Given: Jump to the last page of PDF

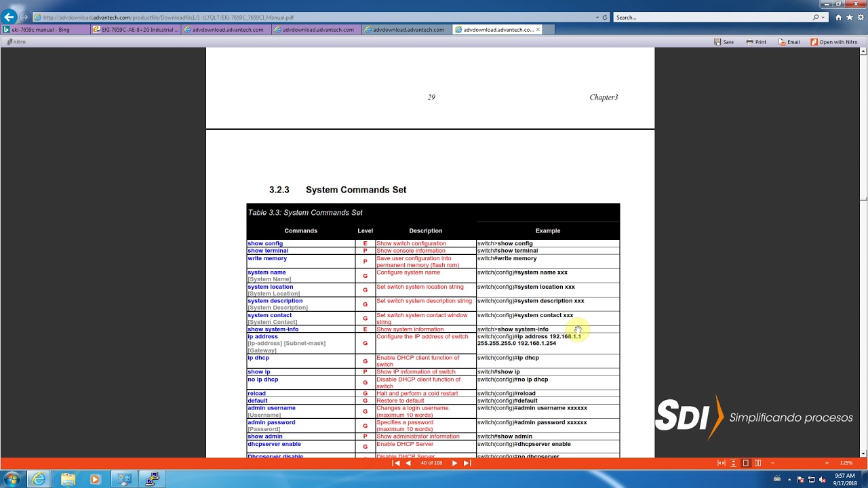Looking at the screenshot, I should tap(467, 463).
